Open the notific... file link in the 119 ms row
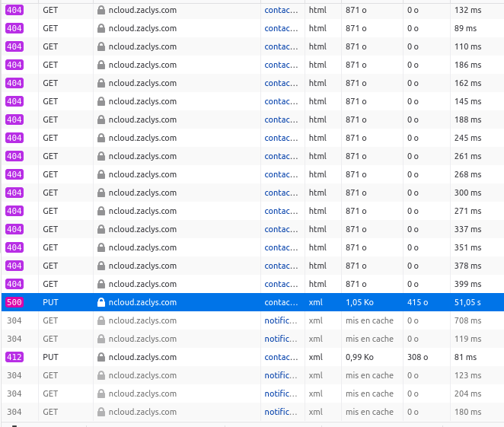Image resolution: width=504 pixels, height=427 pixels. click(281, 339)
